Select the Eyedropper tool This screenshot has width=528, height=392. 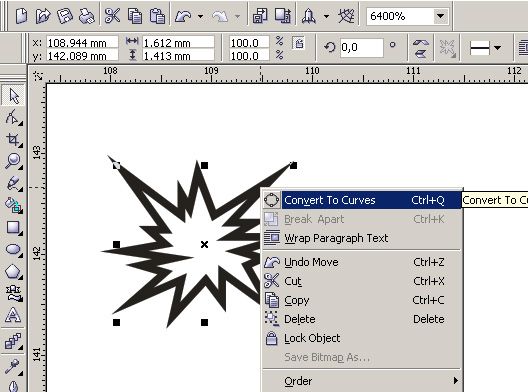(x=13, y=366)
